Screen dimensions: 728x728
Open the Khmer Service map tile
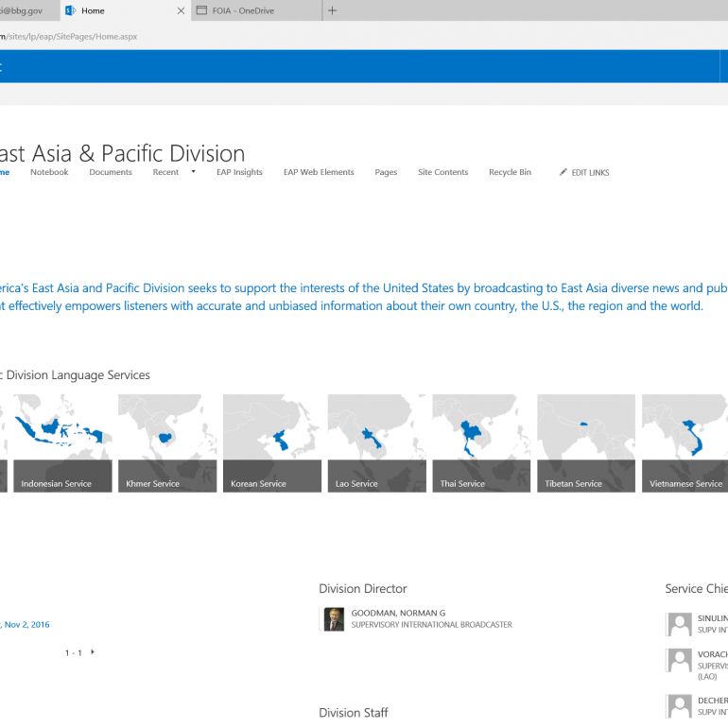click(167, 443)
